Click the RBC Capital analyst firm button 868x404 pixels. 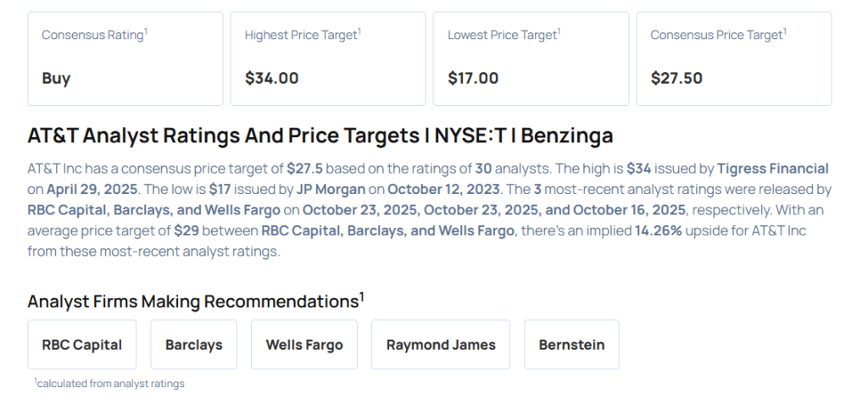(82, 345)
